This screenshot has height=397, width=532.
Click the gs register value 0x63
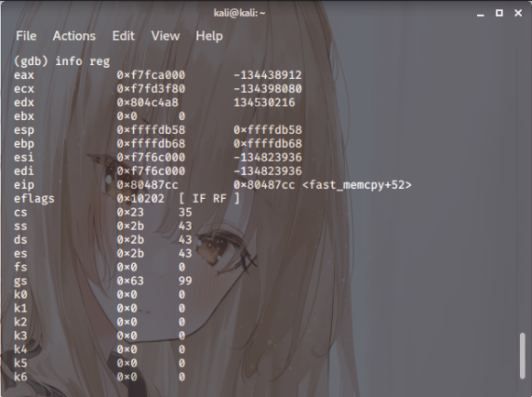(x=130, y=281)
